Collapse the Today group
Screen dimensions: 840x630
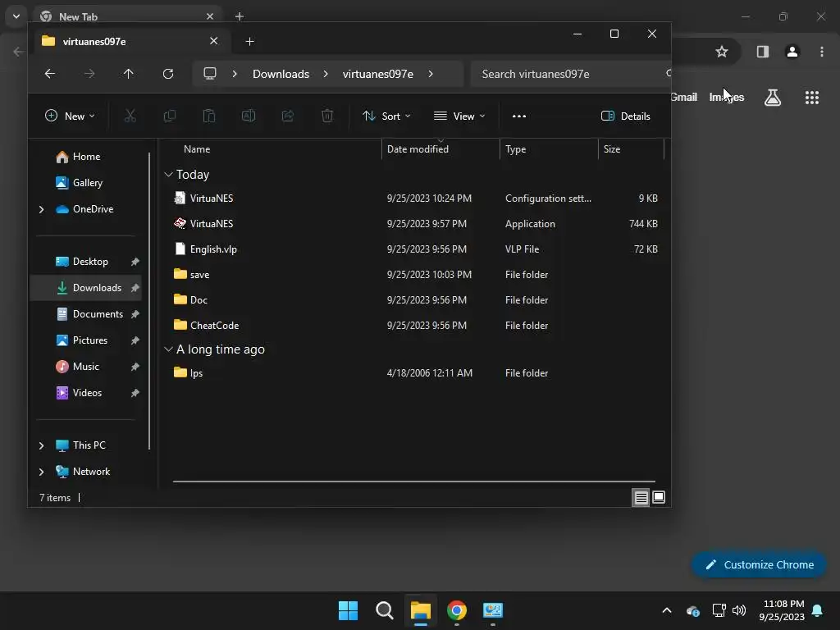pos(168,174)
